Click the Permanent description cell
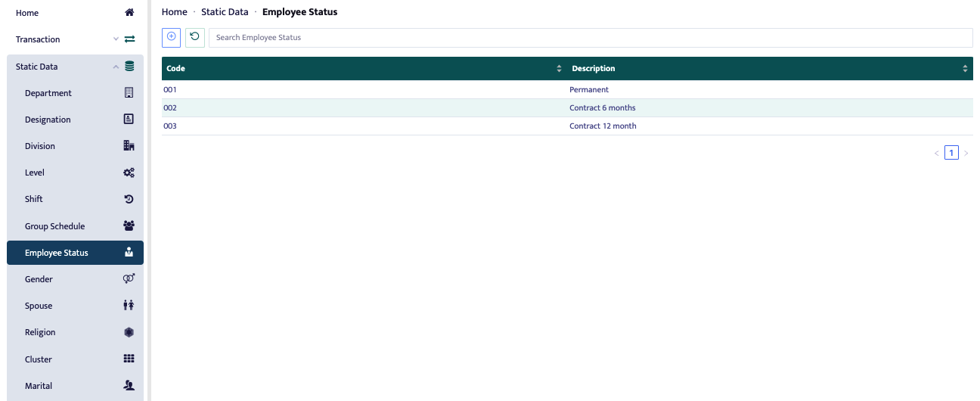Screen dimensions: 980x401 770,89
